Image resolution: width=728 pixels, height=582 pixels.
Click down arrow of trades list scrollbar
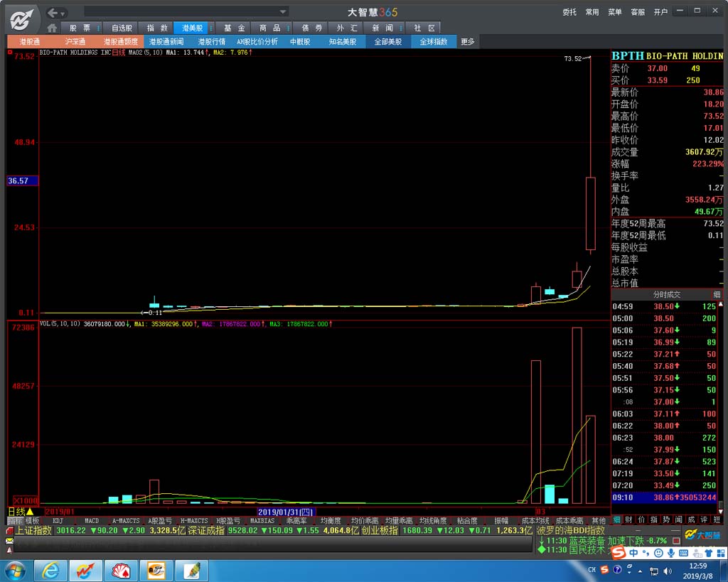(721, 511)
